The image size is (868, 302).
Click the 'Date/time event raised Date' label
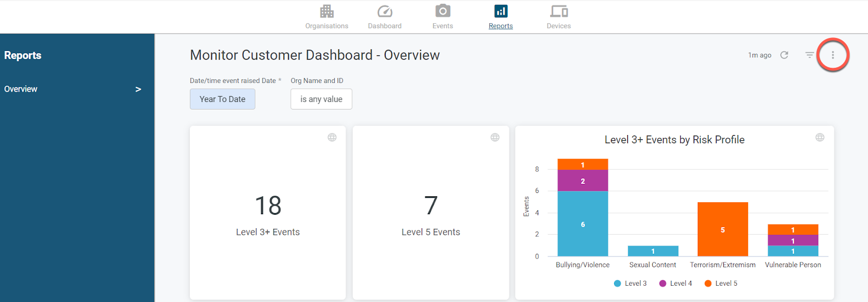point(233,81)
